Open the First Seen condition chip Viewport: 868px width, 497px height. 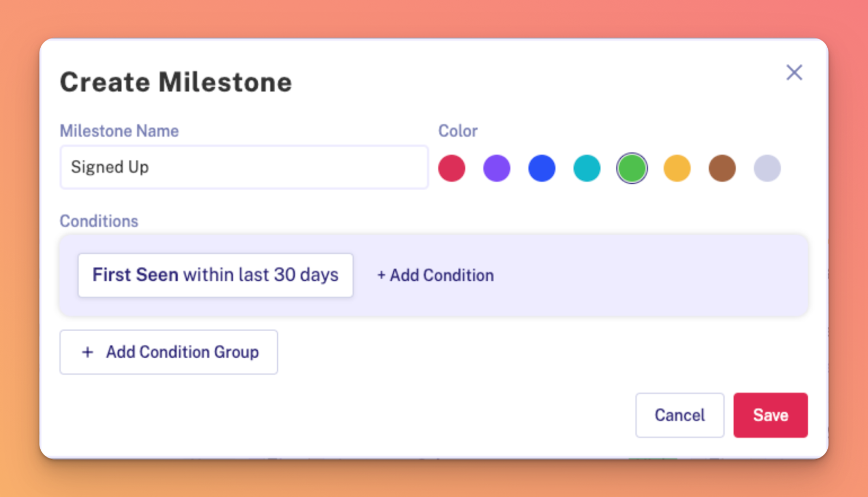tap(215, 275)
